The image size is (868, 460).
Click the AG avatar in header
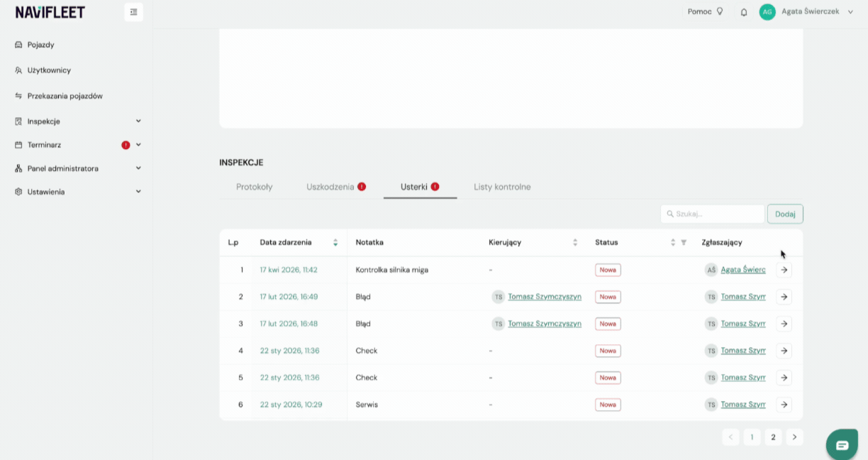[x=767, y=12]
